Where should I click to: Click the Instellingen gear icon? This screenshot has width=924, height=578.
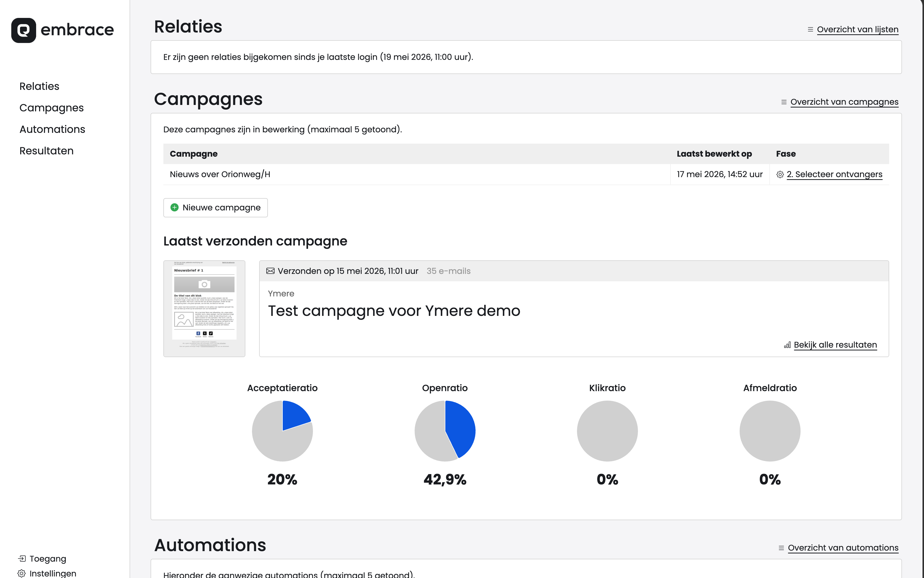(x=22, y=573)
